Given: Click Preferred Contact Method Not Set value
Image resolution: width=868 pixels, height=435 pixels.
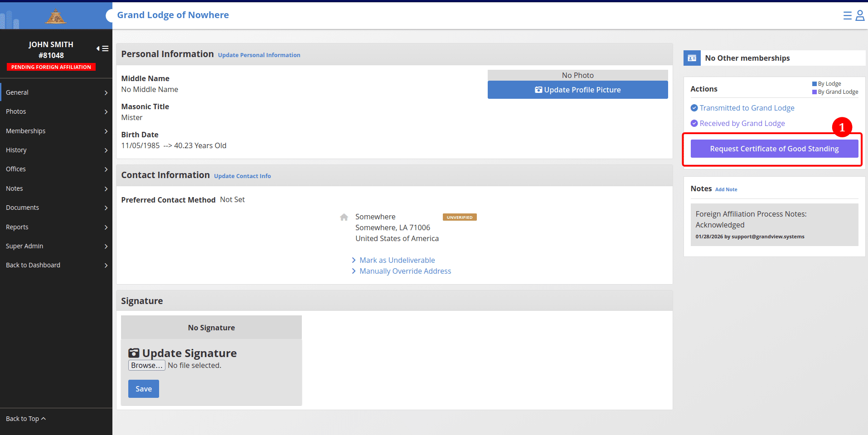Looking at the screenshot, I should click(x=232, y=199).
